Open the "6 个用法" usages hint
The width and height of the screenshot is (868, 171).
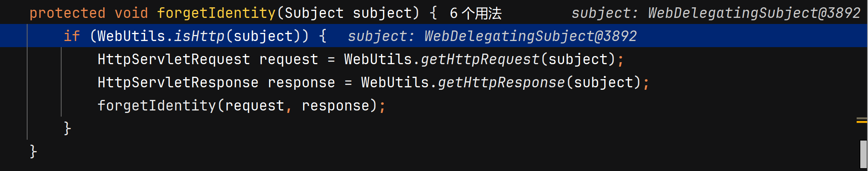(476, 13)
